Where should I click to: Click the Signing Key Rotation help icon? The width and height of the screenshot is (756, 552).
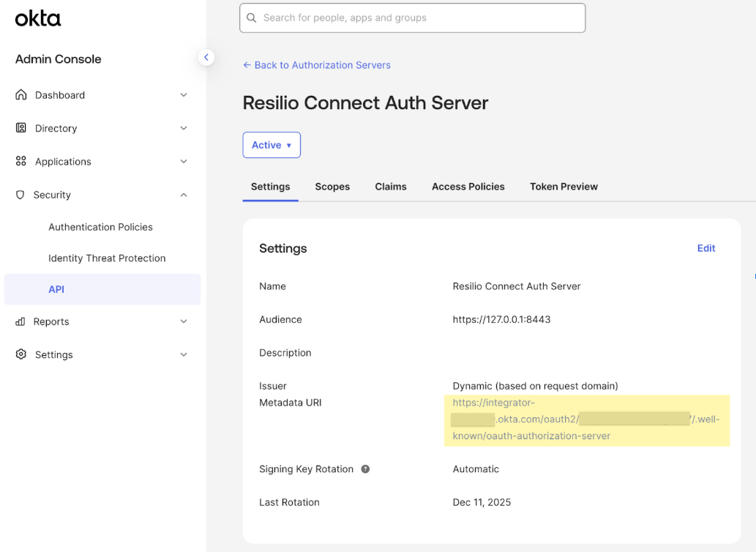point(365,469)
